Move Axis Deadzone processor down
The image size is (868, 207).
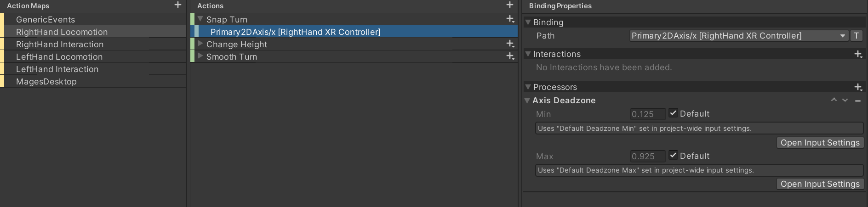coord(845,100)
